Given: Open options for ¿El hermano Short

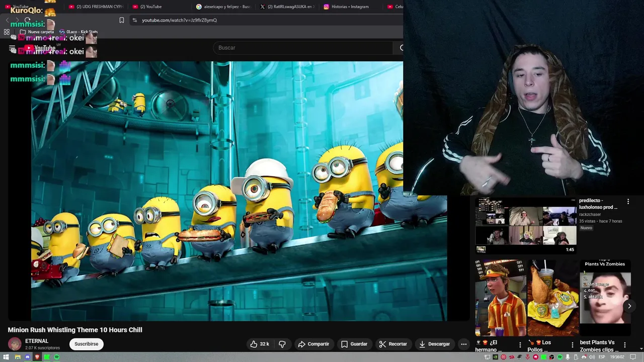Looking at the screenshot, I should click(x=520, y=345).
